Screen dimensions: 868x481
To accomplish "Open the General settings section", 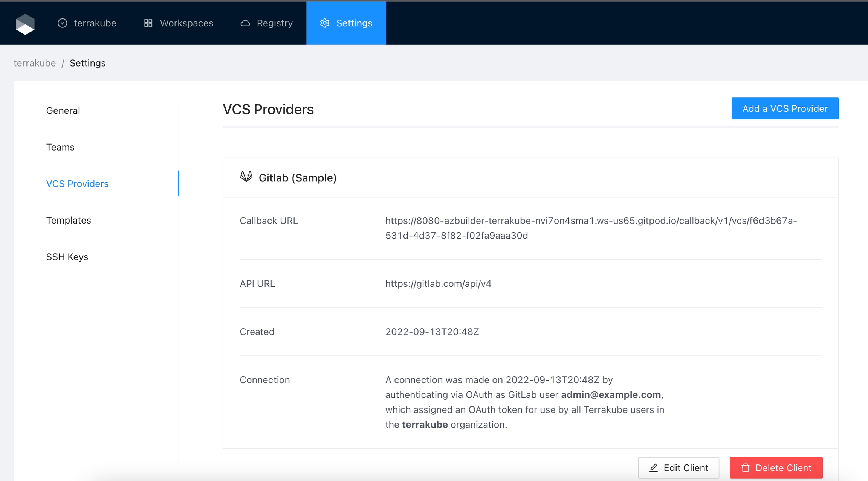I will pyautogui.click(x=63, y=111).
